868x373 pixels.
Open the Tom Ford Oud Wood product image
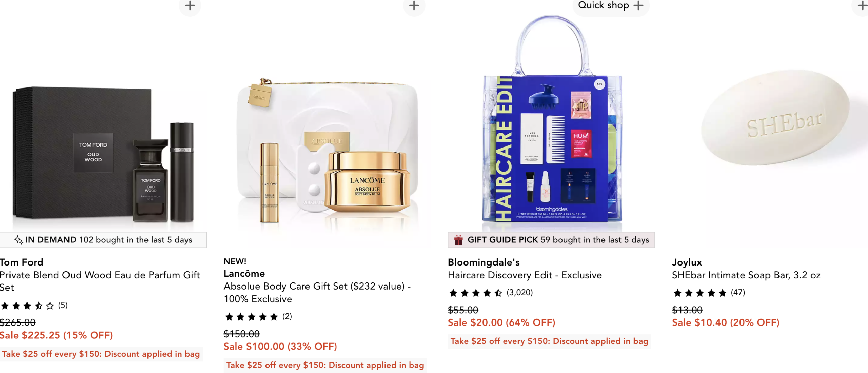coord(103,154)
